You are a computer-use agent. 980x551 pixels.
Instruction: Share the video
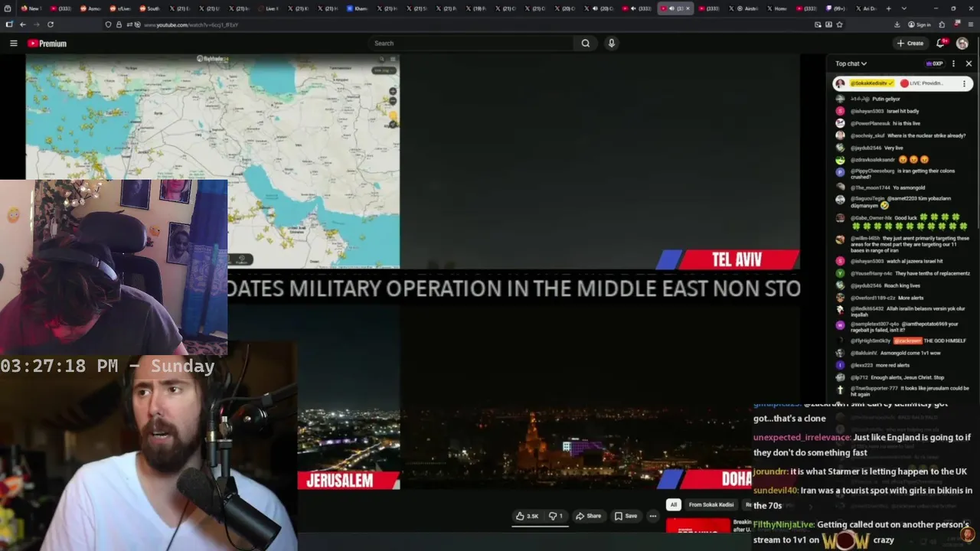click(589, 516)
